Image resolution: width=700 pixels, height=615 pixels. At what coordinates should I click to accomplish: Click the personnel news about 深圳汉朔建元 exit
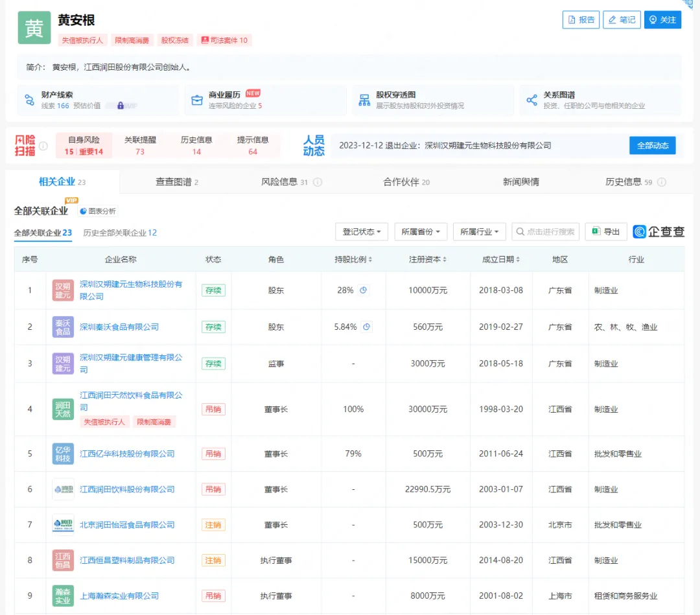click(x=445, y=146)
